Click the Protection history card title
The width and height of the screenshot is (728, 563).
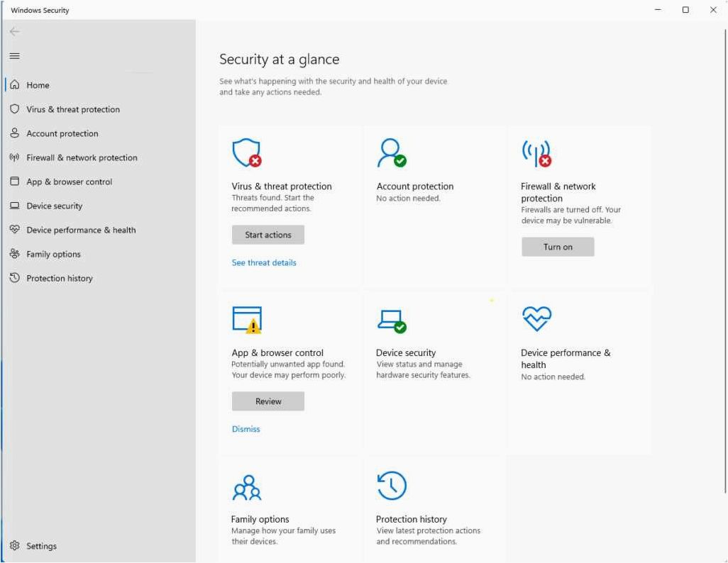pos(412,519)
